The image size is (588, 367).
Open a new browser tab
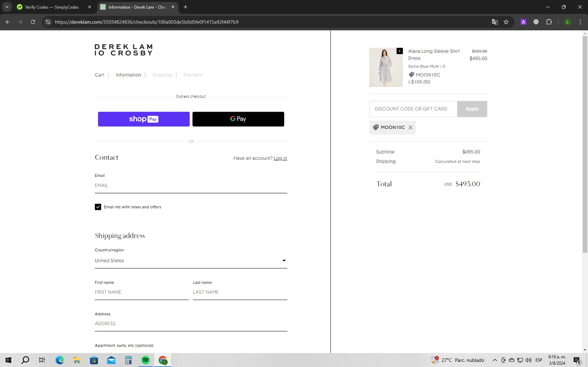coord(185,7)
